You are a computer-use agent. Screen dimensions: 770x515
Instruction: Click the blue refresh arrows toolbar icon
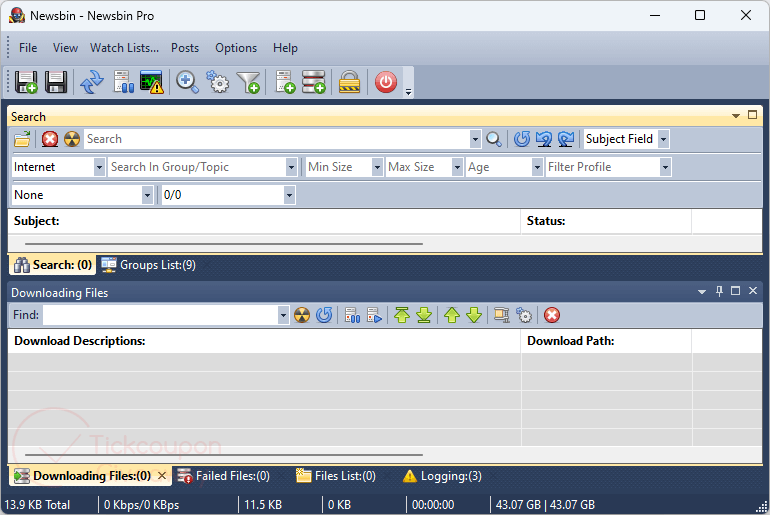tap(92, 82)
